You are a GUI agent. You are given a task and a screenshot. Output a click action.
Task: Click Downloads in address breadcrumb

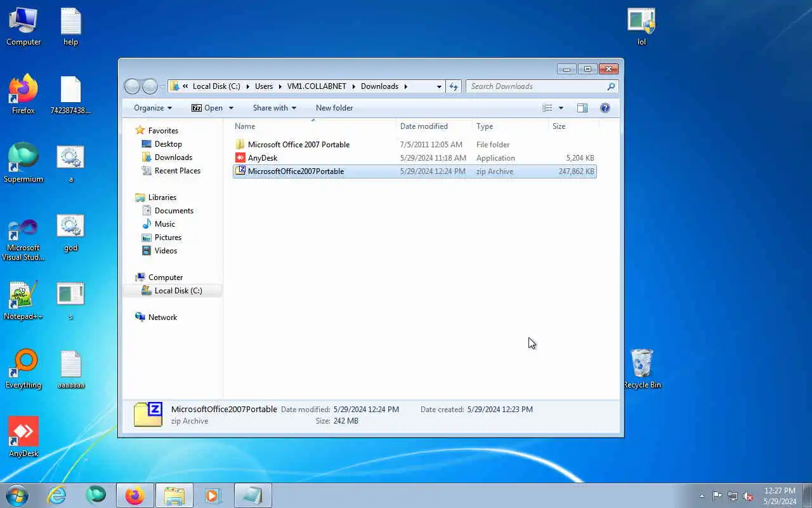[x=379, y=86]
